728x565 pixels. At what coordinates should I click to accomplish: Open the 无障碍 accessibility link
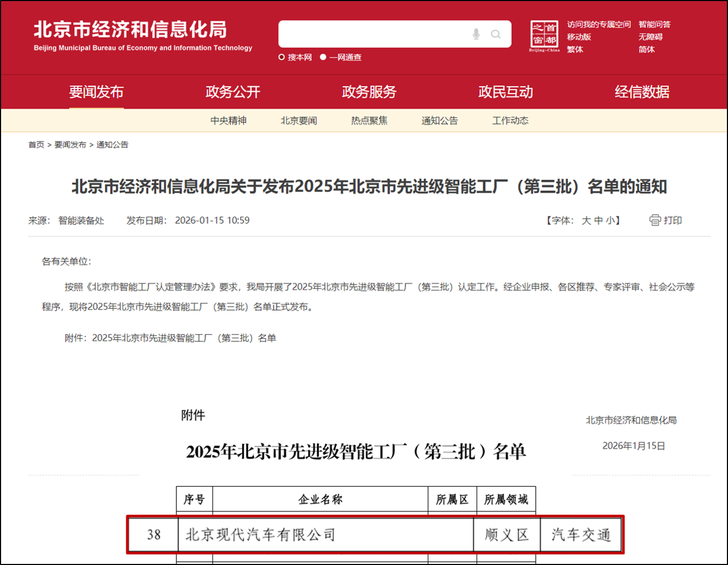[651, 37]
